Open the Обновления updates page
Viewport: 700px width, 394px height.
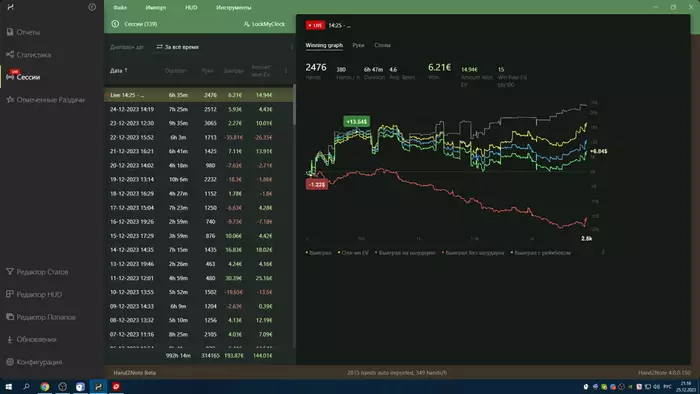pos(31,339)
